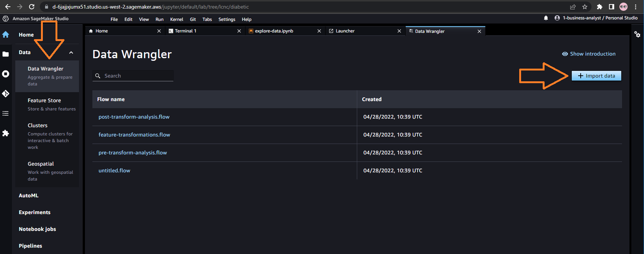
Task: Open the Git menu
Action: pyautogui.click(x=193, y=19)
